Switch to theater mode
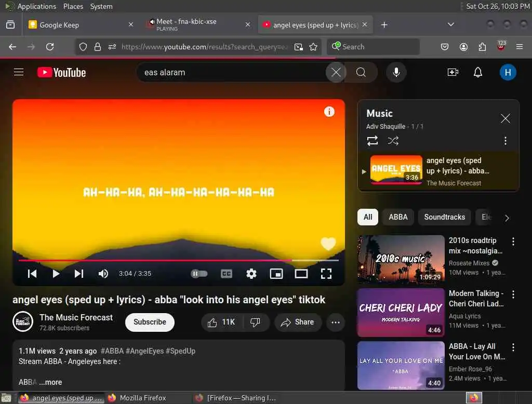Viewport: 532px width, 404px height. [x=301, y=274]
